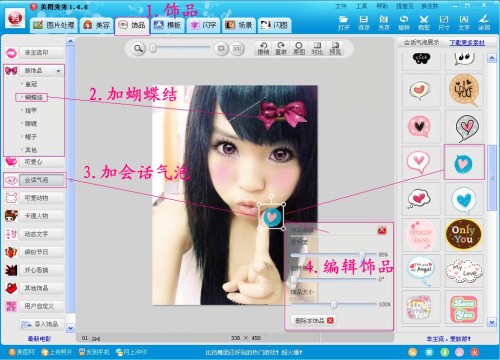Open the 模板 tab

pos(167,25)
